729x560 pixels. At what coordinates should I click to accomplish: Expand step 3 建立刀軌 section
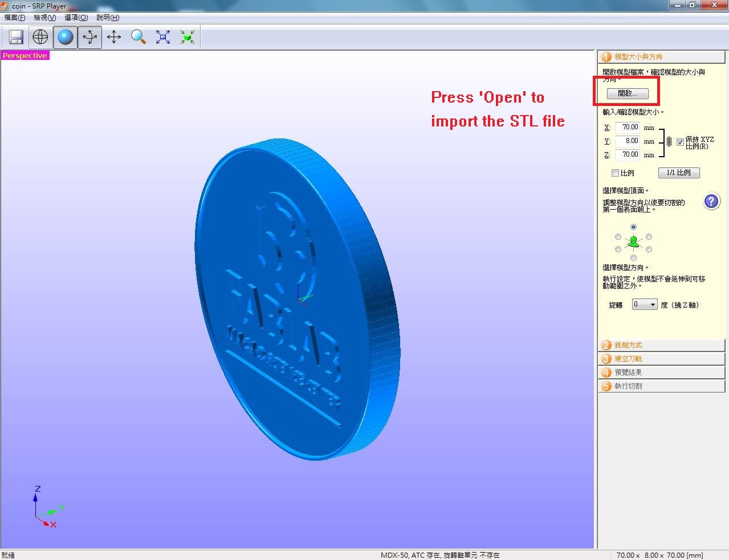click(x=661, y=359)
